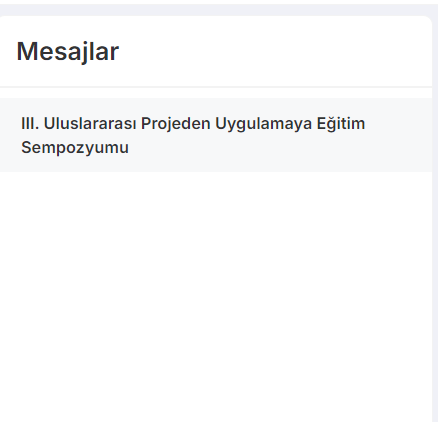The width and height of the screenshot is (438, 422).
Task: Click the Mesajlar heading
Action: point(68,52)
